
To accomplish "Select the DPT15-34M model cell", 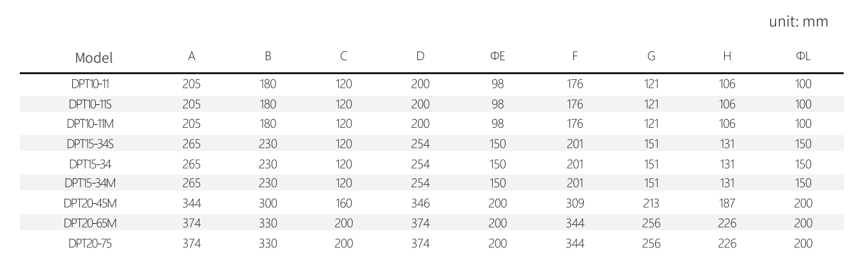I will pos(93,184).
